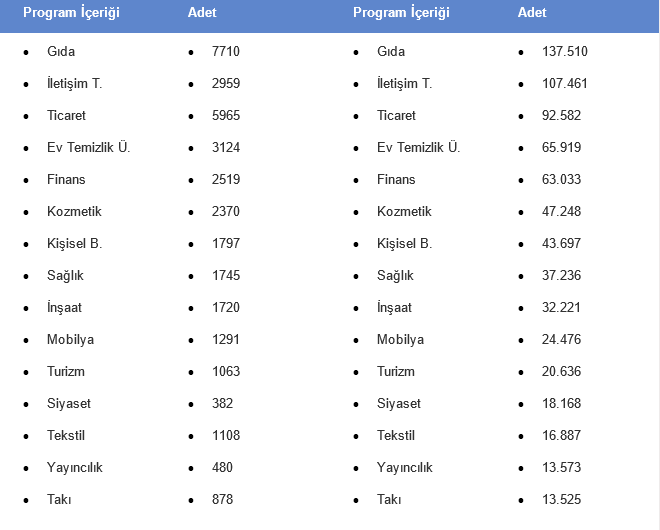The height and width of the screenshot is (530, 660).
Task: Click the value 7710 for Gıda
Action: 226,51
